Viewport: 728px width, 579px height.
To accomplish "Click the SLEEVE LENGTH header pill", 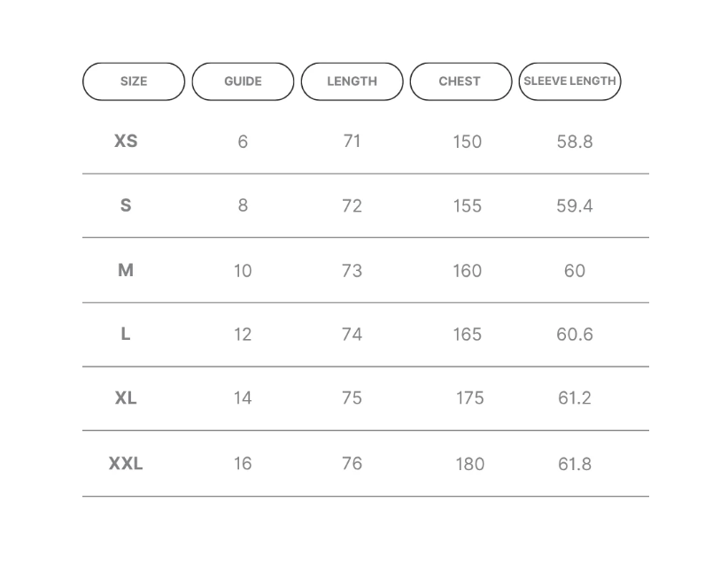I will pos(569,81).
